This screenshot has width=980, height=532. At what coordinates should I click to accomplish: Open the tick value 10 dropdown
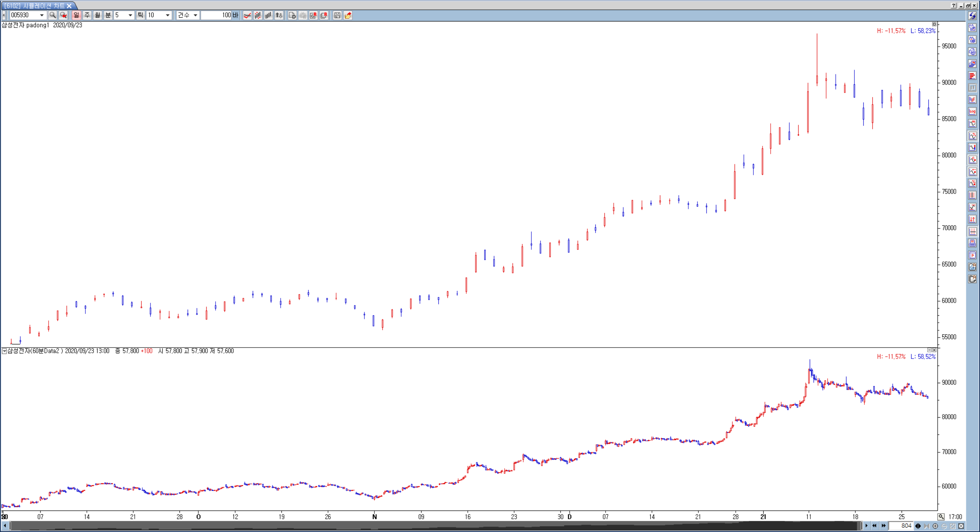pyautogui.click(x=167, y=15)
